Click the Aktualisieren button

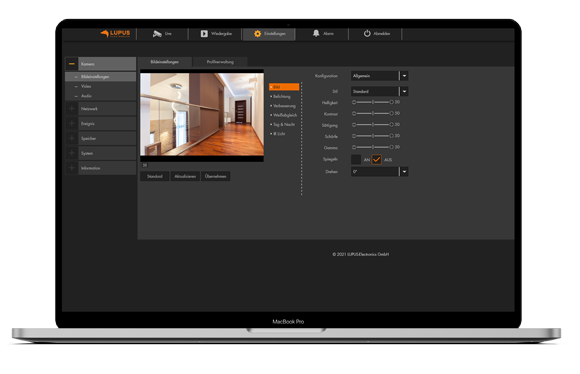(x=185, y=176)
